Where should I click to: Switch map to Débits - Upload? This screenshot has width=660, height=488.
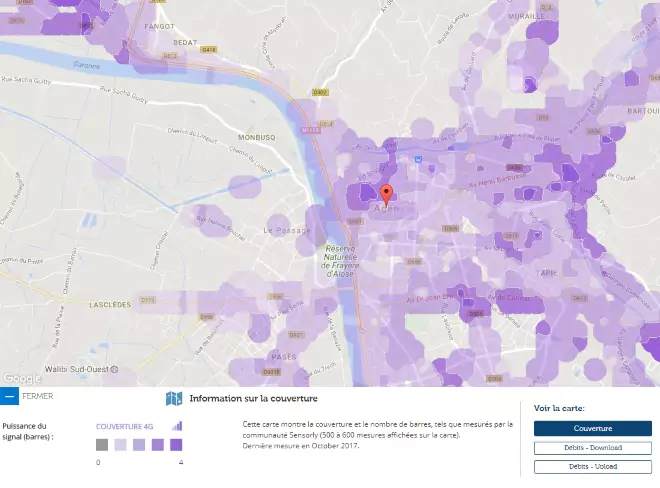click(x=592, y=466)
